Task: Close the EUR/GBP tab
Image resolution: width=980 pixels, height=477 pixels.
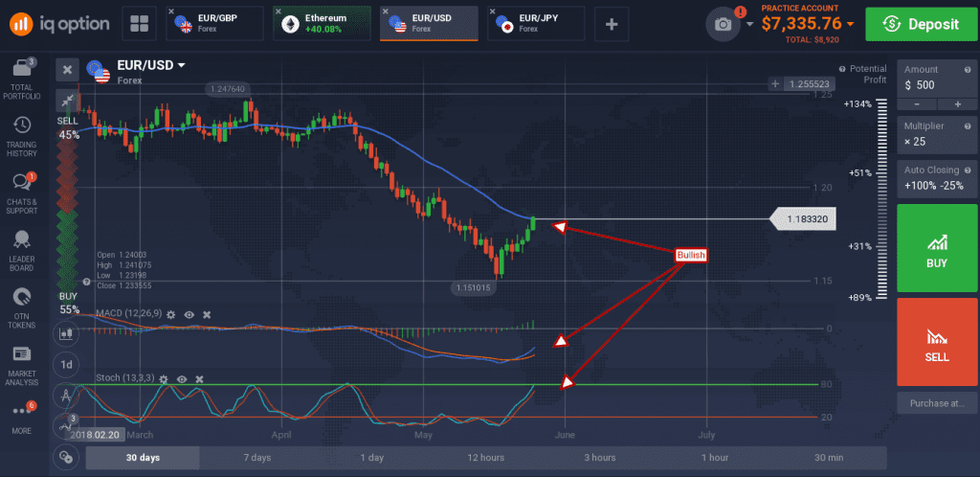Action: point(172,11)
